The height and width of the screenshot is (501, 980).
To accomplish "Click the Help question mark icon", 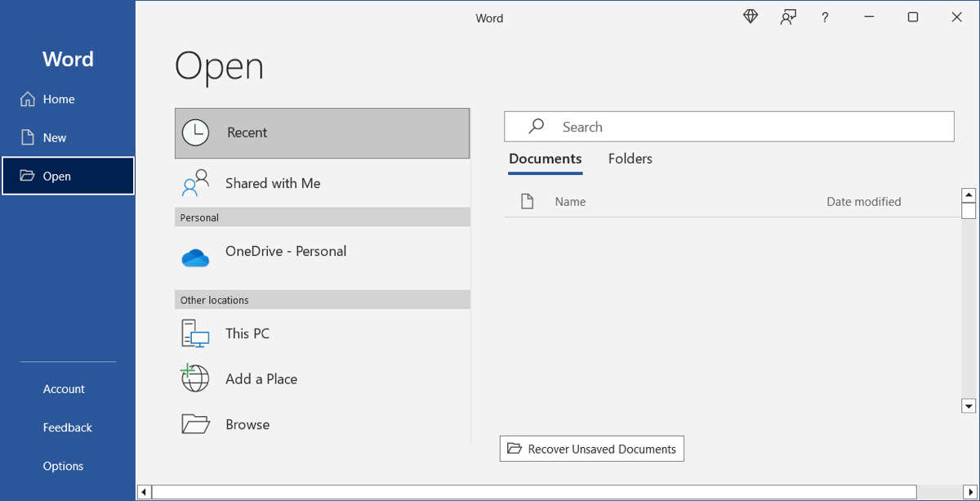I will click(x=825, y=16).
